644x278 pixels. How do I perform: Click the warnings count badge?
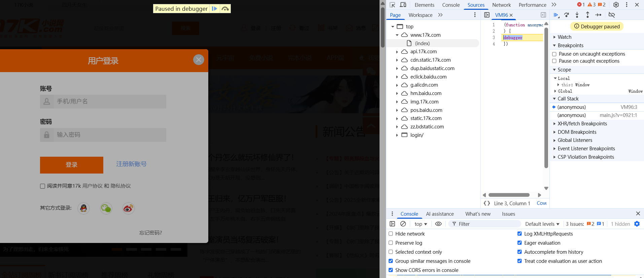(x=592, y=5)
